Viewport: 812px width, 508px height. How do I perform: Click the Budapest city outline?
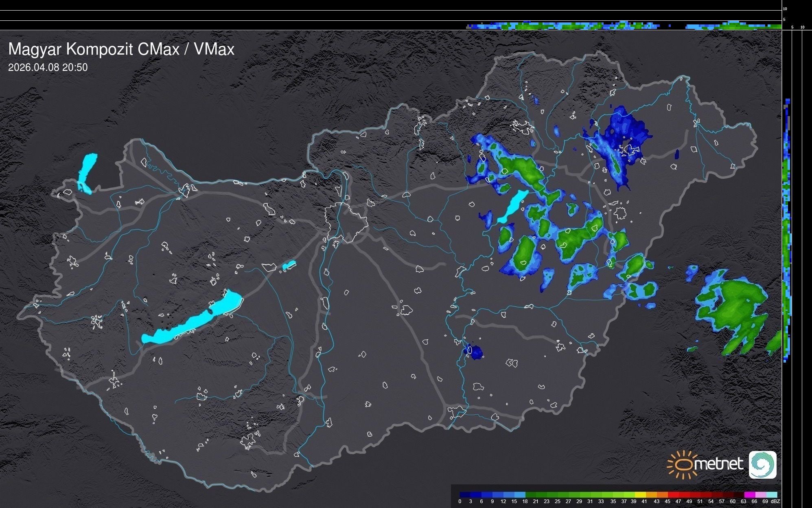click(346, 222)
